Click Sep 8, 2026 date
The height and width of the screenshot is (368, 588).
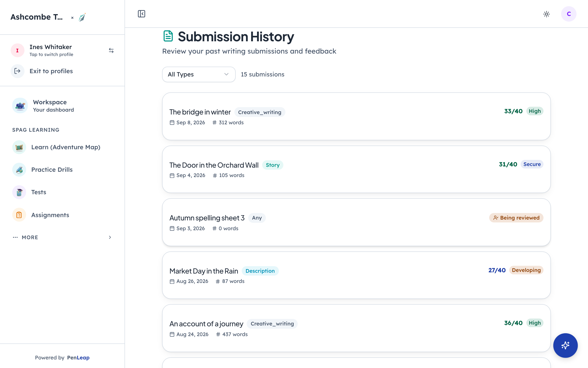[190, 123]
